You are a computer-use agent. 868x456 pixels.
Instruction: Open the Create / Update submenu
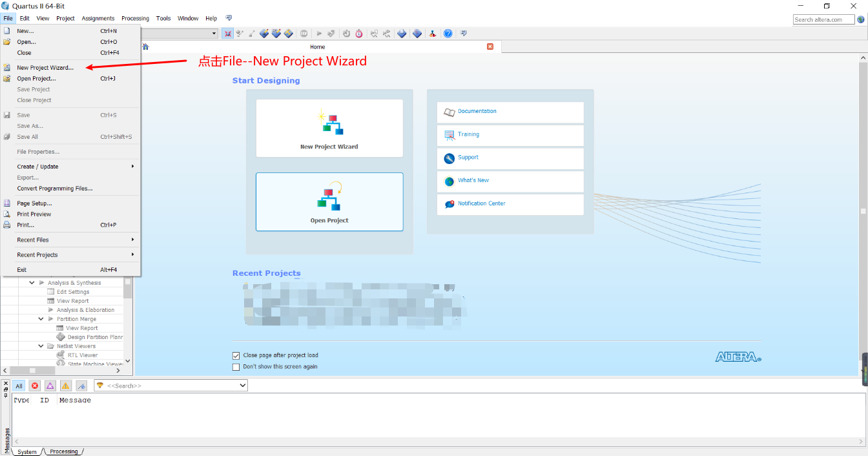pos(71,167)
